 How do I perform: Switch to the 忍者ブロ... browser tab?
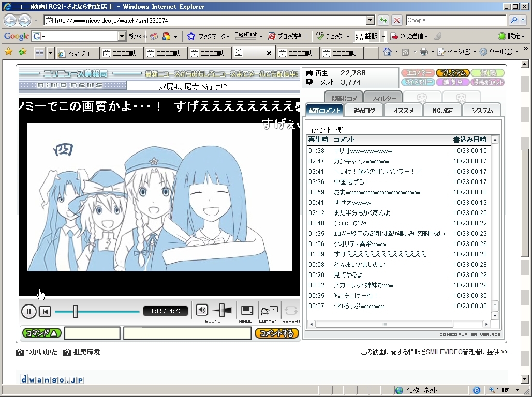[x=78, y=53]
